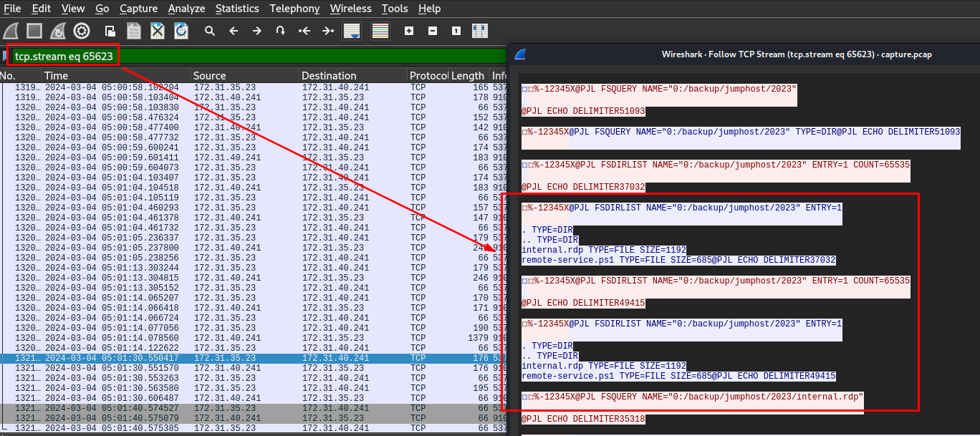Close the capture file icon

coord(158,31)
